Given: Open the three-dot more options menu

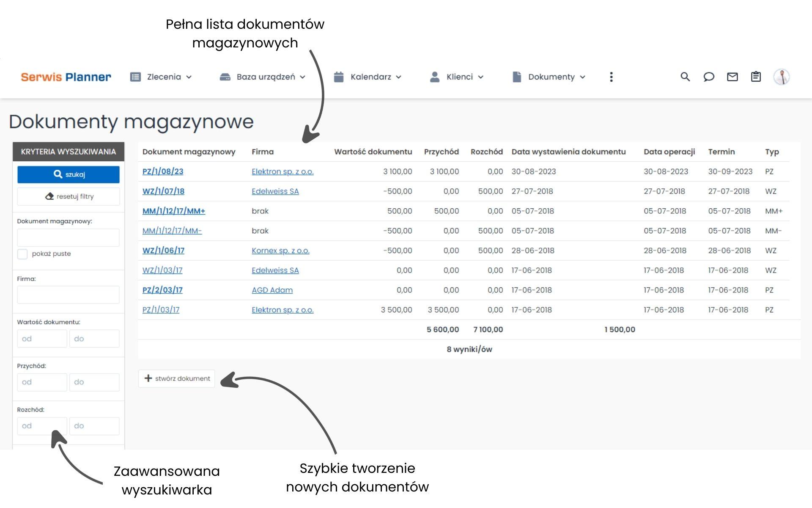Looking at the screenshot, I should (611, 77).
